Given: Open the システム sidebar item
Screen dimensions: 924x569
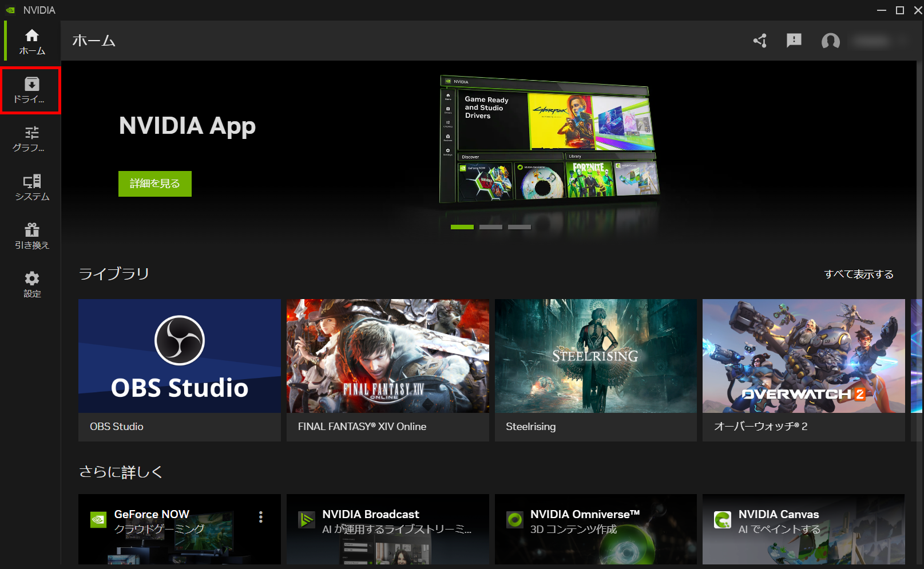Looking at the screenshot, I should (32, 188).
